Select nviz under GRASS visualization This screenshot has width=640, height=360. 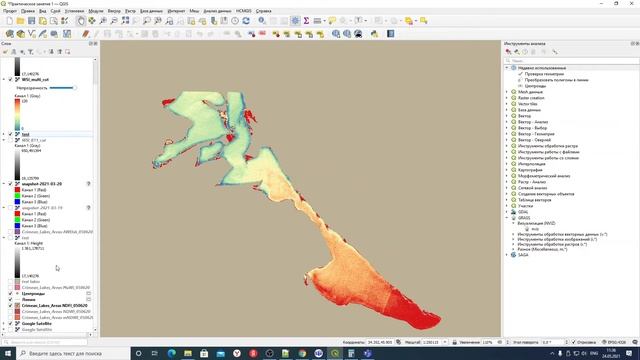point(535,229)
